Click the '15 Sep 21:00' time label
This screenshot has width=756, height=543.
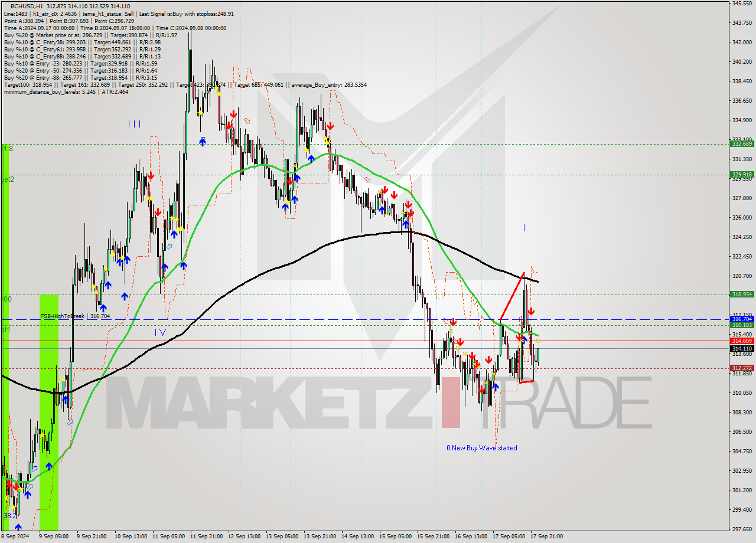click(433, 537)
